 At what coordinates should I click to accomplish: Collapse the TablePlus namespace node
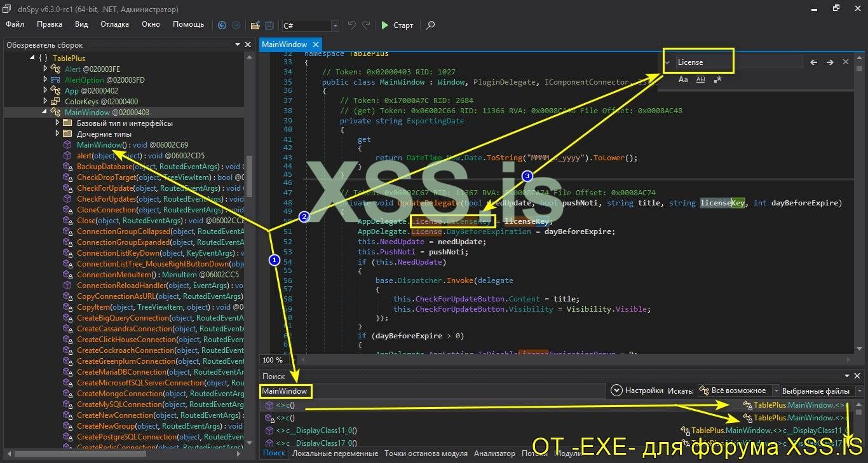33,58
